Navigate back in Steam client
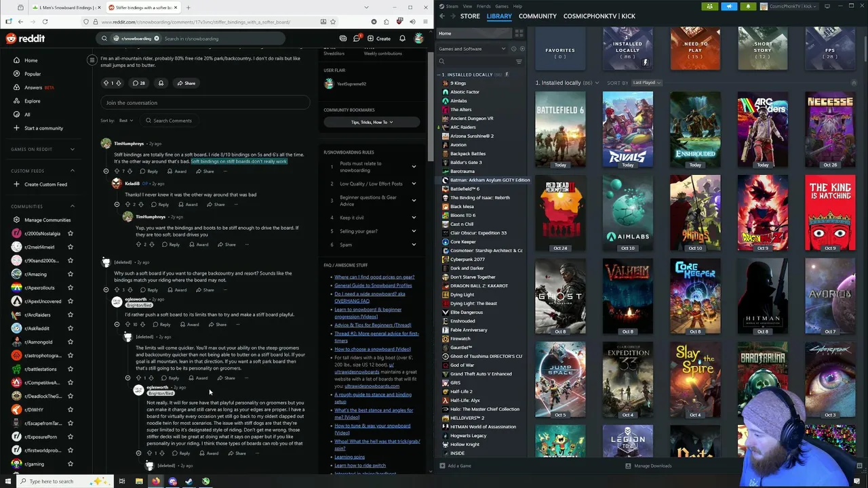 442,16
